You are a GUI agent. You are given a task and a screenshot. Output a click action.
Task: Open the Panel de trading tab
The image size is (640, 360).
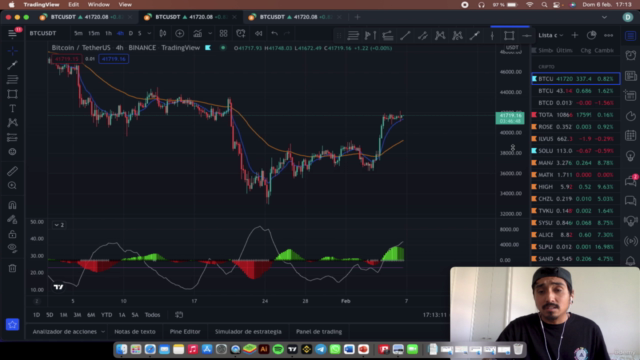319,332
